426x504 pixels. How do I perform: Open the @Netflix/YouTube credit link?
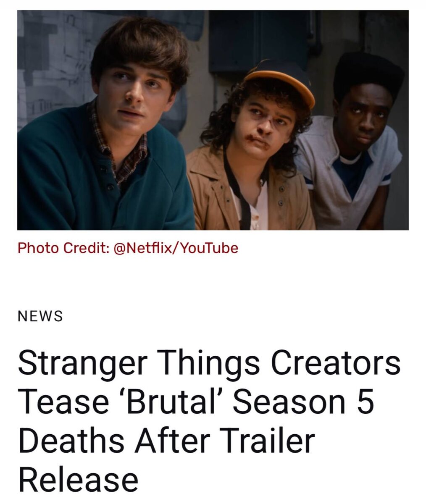(x=176, y=248)
